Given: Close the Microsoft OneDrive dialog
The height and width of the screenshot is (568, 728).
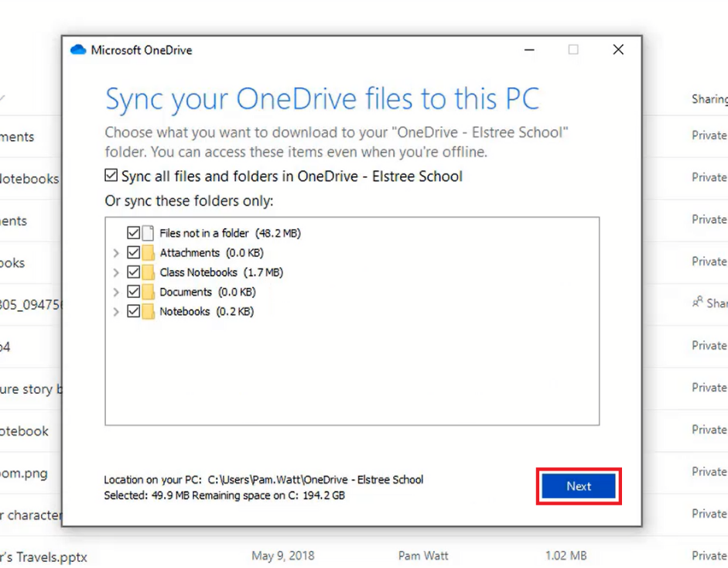Looking at the screenshot, I should tap(618, 50).
